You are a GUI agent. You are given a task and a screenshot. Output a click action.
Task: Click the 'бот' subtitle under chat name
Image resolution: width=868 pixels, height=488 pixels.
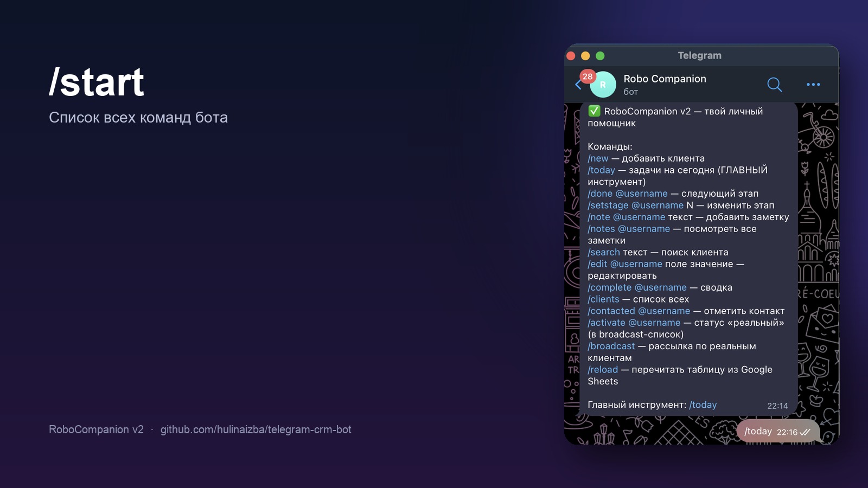tap(630, 92)
